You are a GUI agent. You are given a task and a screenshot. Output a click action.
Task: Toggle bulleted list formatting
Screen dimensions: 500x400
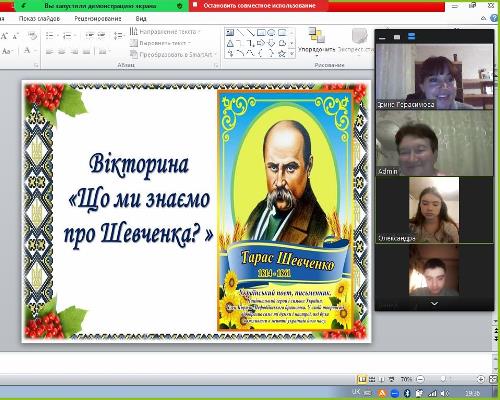(x=51, y=35)
